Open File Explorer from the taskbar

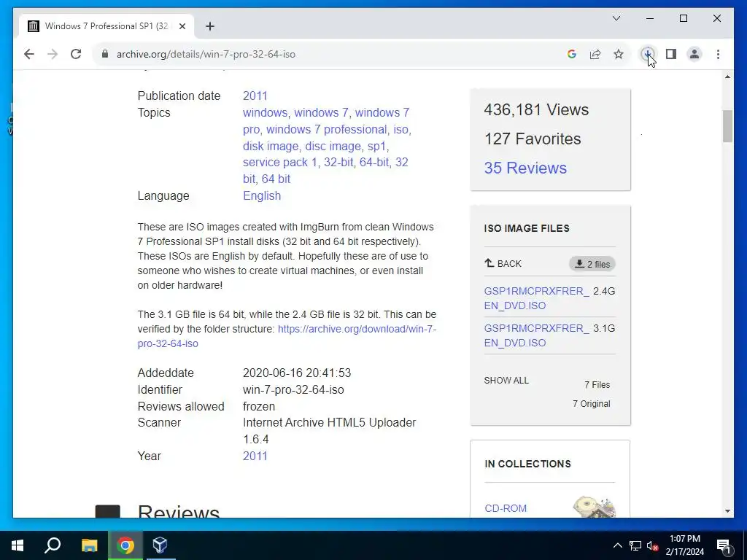click(89, 545)
